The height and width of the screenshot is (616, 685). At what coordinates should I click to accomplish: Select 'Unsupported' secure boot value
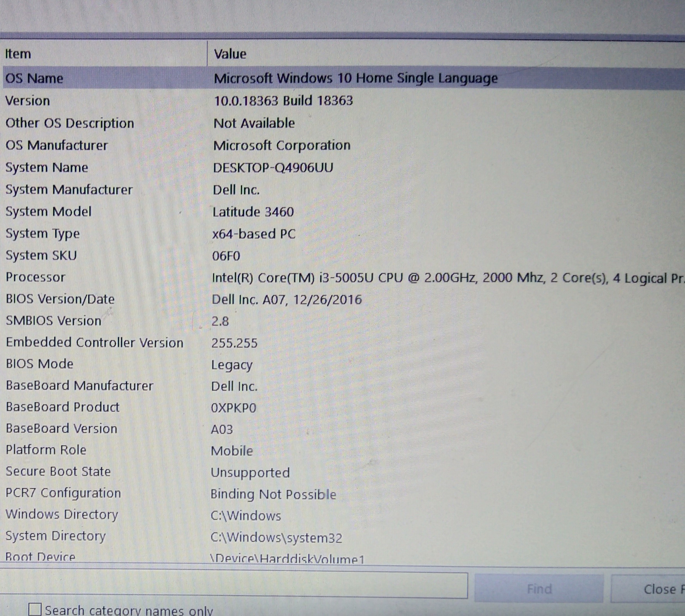point(250,473)
